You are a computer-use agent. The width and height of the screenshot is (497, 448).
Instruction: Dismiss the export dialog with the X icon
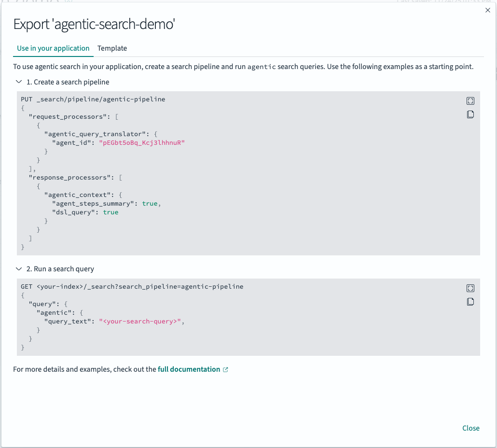click(x=487, y=10)
